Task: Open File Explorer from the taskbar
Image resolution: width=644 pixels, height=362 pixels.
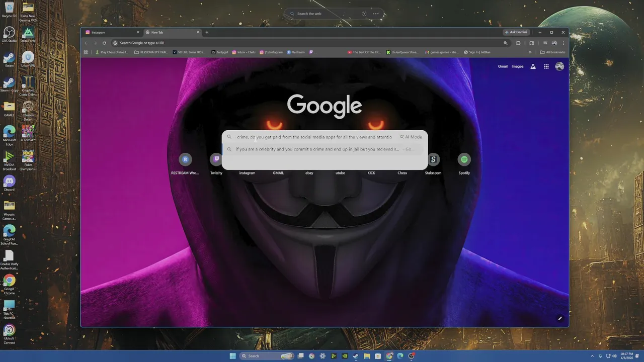Action: 367,356
